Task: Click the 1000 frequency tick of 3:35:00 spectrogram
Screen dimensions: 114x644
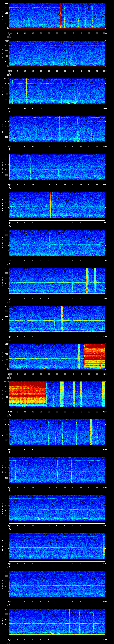Action: [x=6, y=155]
